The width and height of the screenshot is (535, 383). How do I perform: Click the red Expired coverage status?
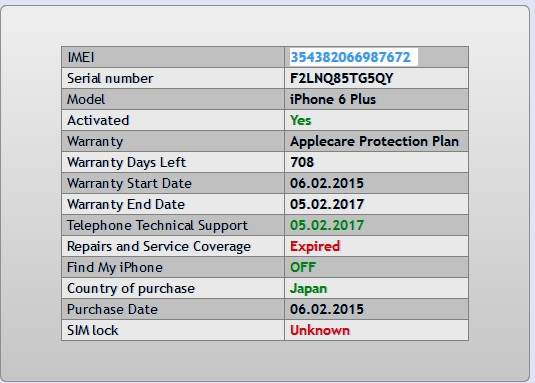pyautogui.click(x=315, y=246)
